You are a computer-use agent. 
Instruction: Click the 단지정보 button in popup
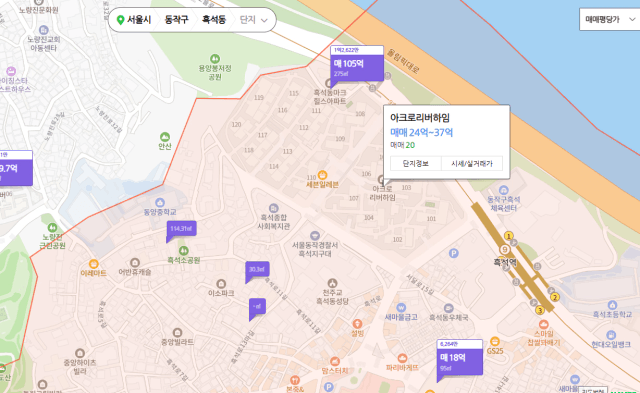[416, 163]
